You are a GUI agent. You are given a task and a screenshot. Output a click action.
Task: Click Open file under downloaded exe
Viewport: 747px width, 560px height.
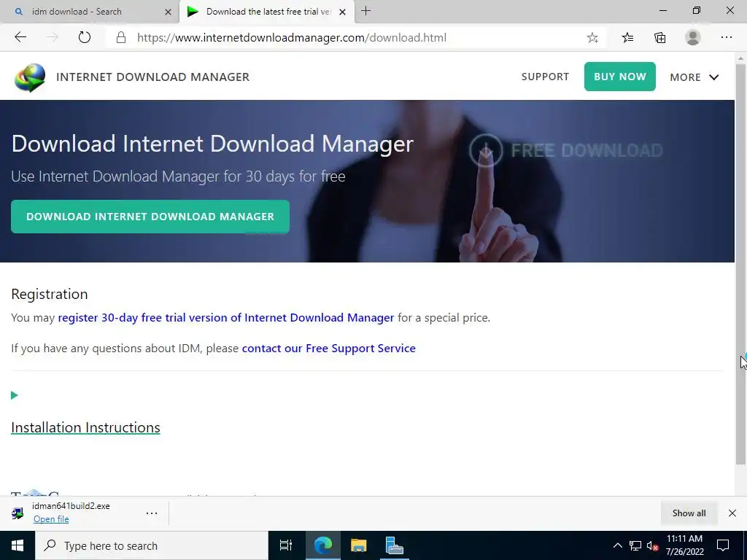[51, 519]
